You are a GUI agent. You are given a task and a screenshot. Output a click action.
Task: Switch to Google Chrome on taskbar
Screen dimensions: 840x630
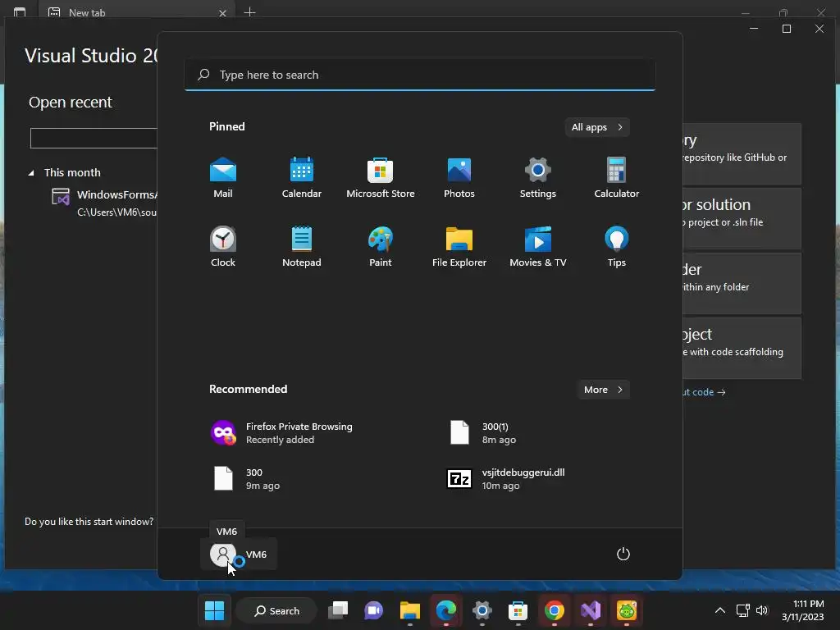click(554, 610)
